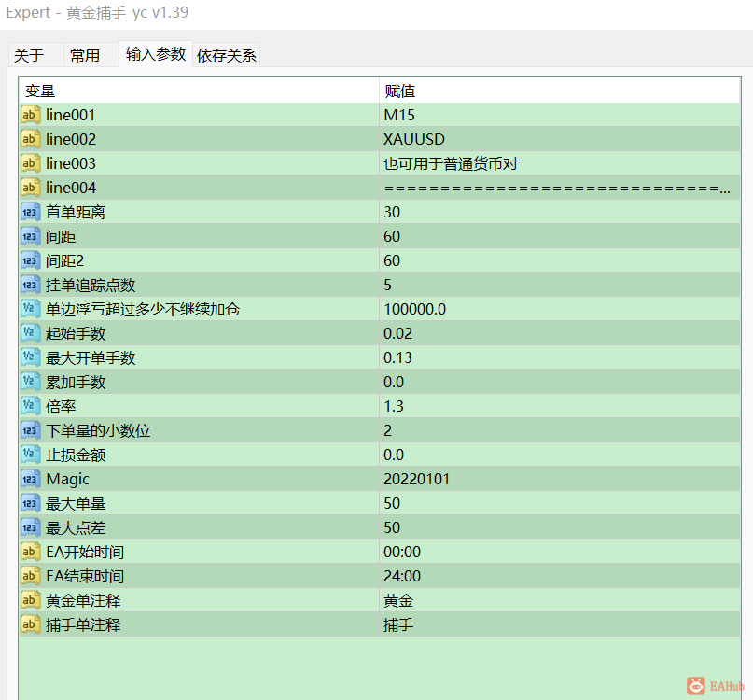The height and width of the screenshot is (700, 753).
Task: Click the double icon beside 止损金额
Action: (x=30, y=455)
